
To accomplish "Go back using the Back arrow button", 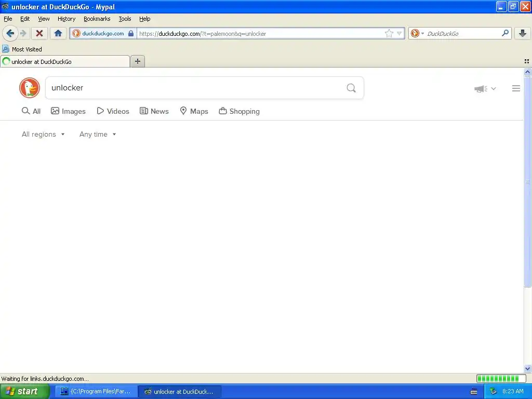I will tap(10, 33).
